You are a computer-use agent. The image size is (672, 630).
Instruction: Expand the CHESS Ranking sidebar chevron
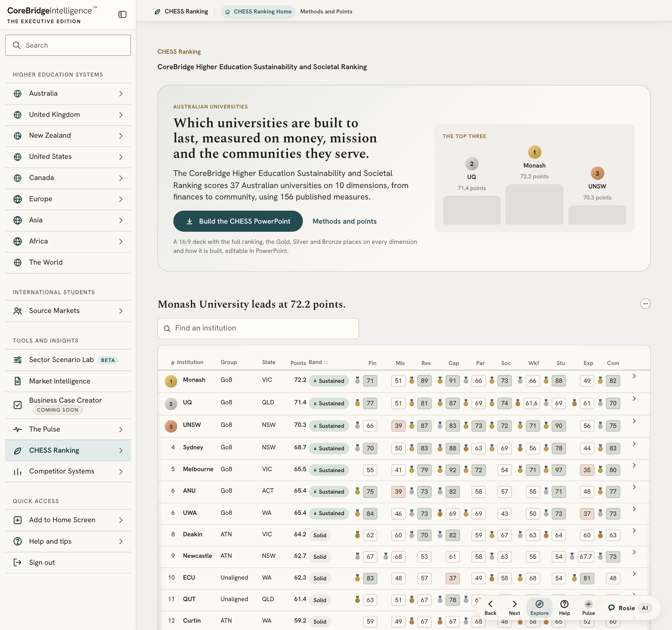point(121,451)
